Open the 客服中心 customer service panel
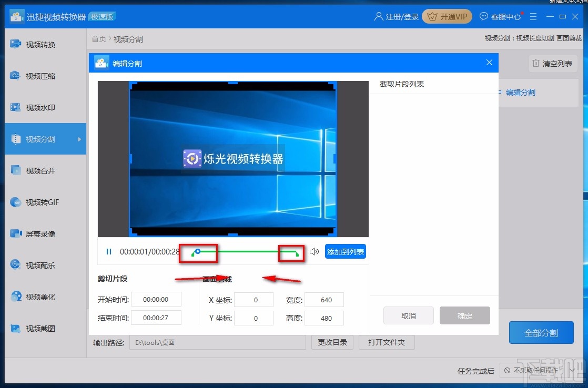588x388 pixels. (500, 16)
